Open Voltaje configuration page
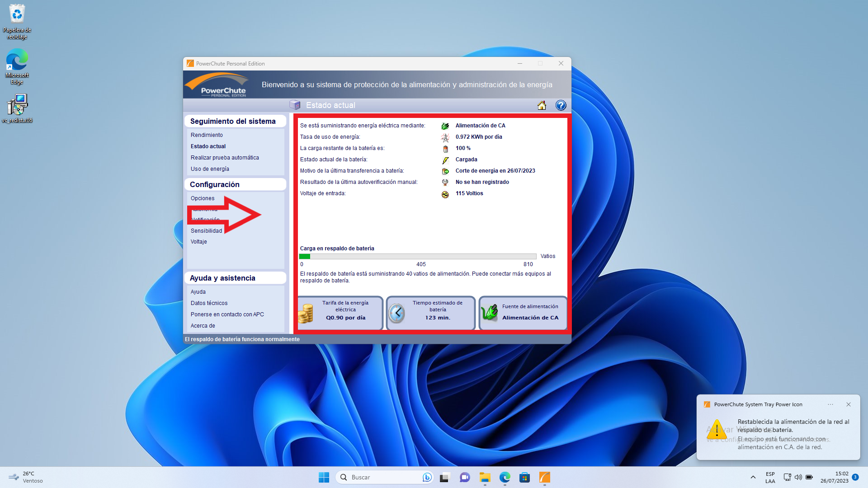 tap(199, 242)
